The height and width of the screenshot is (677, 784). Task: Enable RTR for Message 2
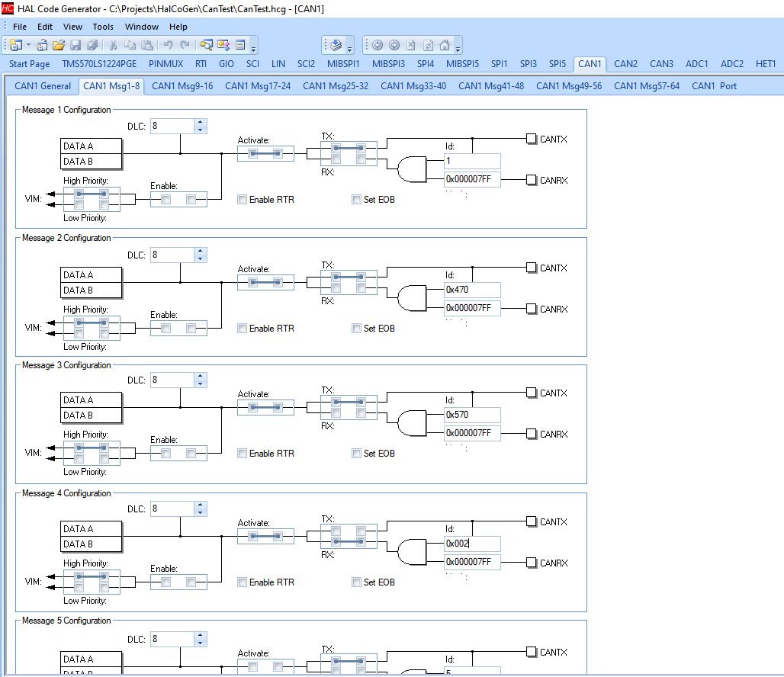[243, 329]
